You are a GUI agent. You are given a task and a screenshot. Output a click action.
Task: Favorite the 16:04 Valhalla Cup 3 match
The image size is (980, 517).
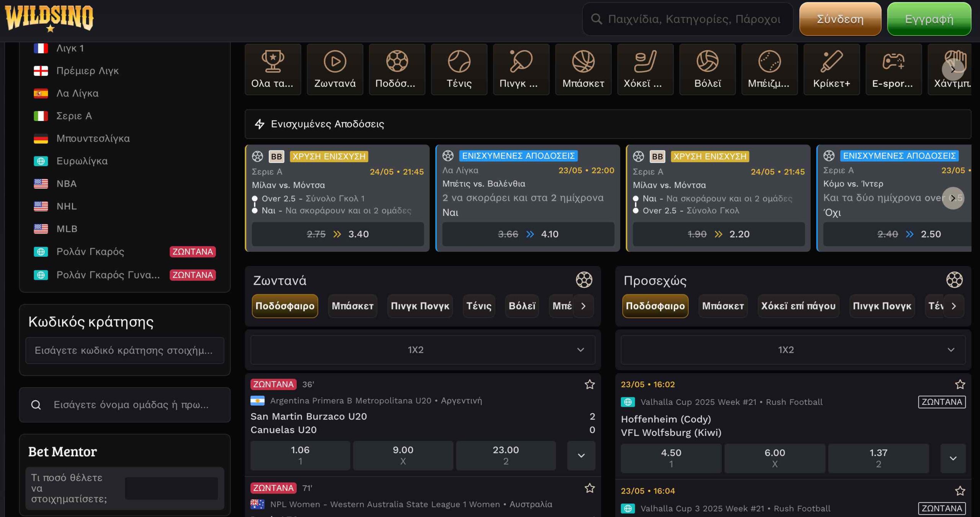point(960,491)
